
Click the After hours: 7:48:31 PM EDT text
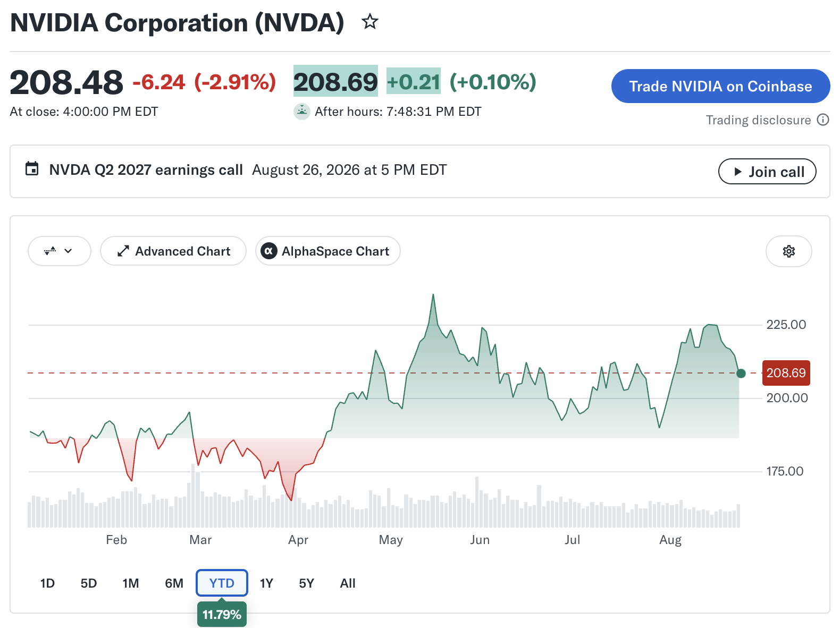coord(398,112)
